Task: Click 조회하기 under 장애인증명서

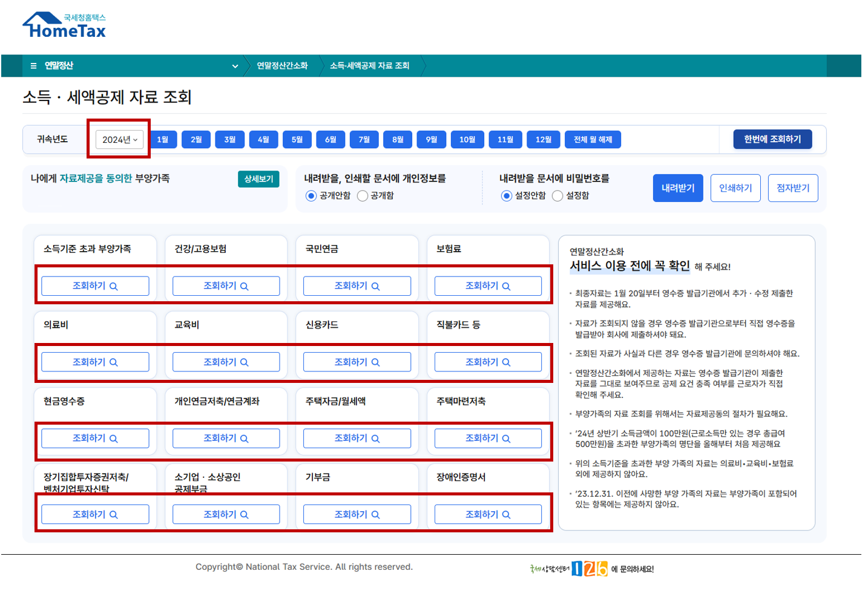Action: tap(488, 515)
